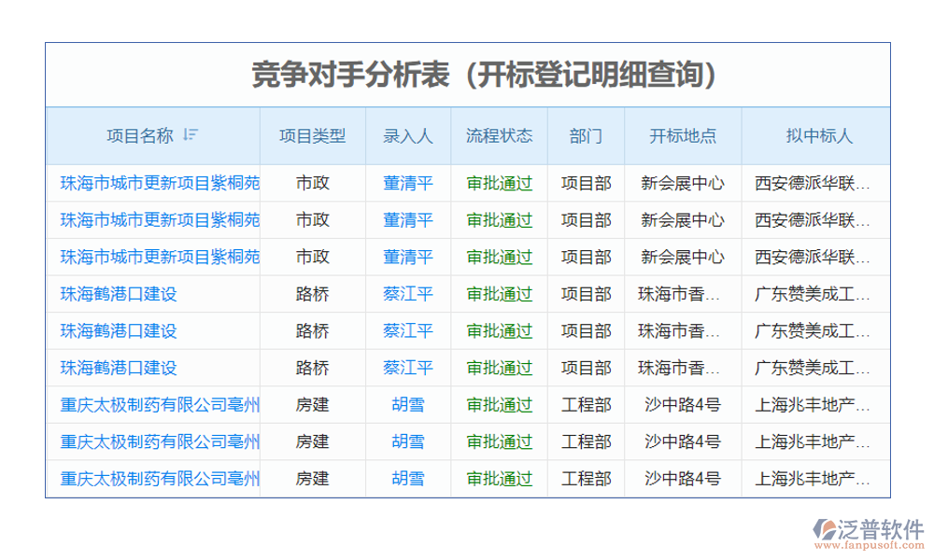Click the 泛普软件 logo in bottom corner
The height and width of the screenshot is (560, 934).
pyautogui.click(x=870, y=527)
